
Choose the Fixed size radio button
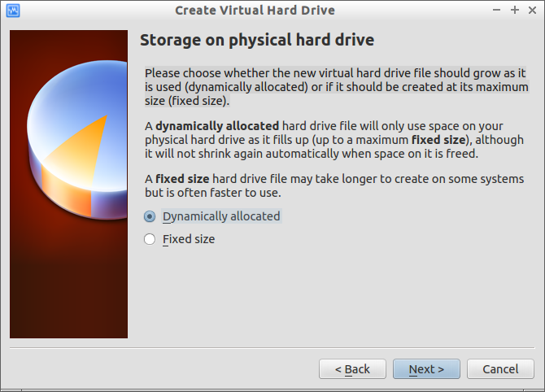click(x=150, y=239)
